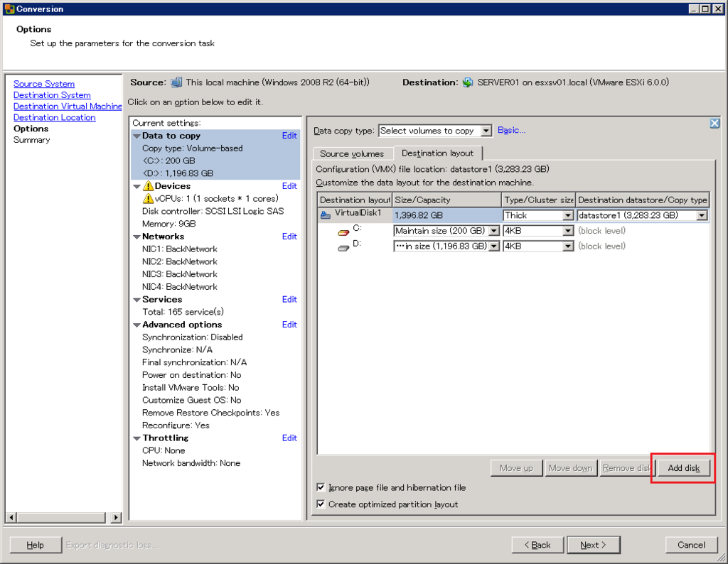Toggle Create optimized partition layout
Image resolution: width=728 pixels, height=564 pixels.
[321, 504]
